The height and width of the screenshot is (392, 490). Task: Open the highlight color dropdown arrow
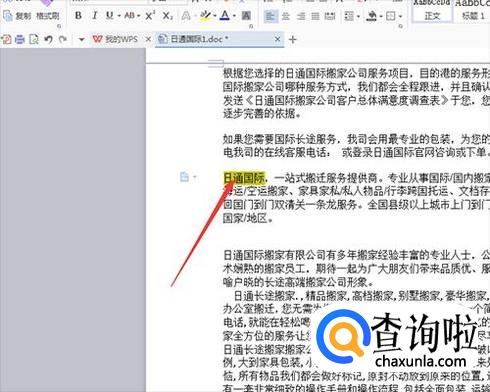click(215, 16)
